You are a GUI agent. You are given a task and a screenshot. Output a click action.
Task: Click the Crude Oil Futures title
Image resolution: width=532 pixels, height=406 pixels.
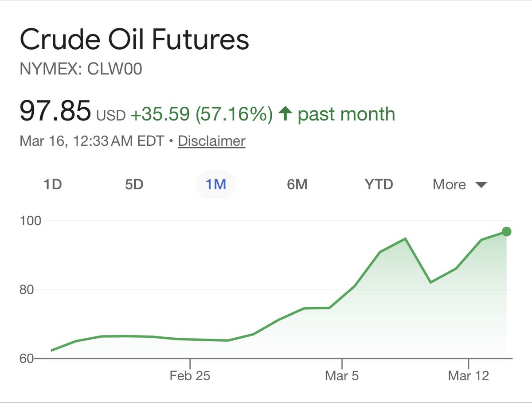(x=134, y=40)
